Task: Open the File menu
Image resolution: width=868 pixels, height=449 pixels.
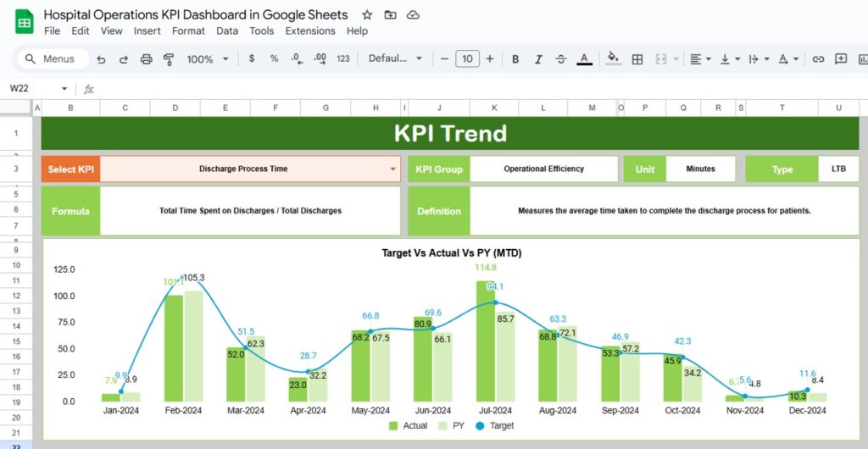Action: (x=52, y=31)
